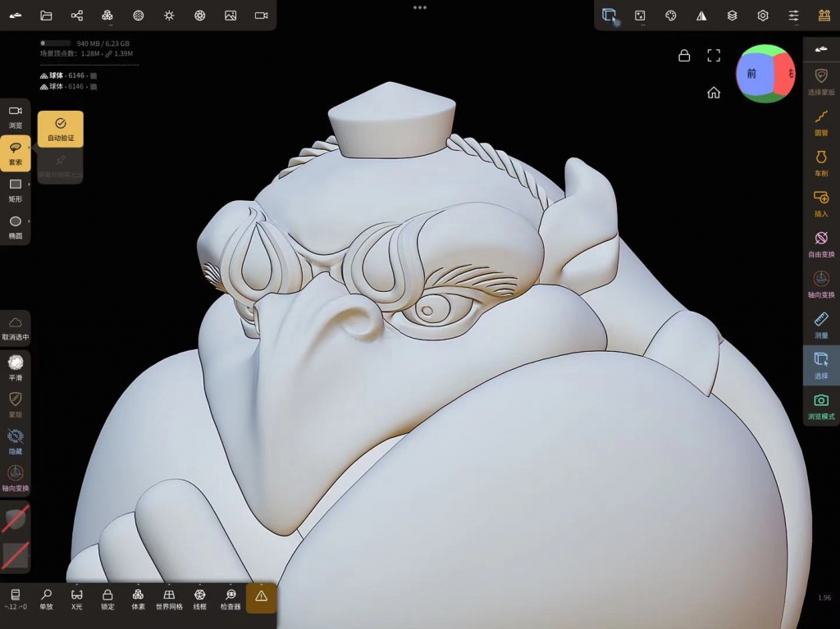Open the files folder menu
840x629 pixels.
[x=46, y=16]
